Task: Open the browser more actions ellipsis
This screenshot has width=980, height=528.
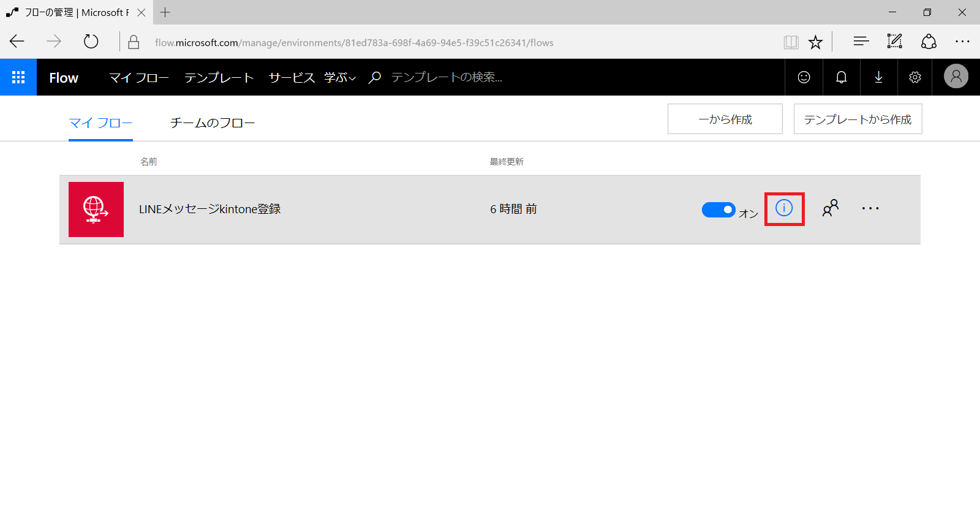Action: (962, 42)
